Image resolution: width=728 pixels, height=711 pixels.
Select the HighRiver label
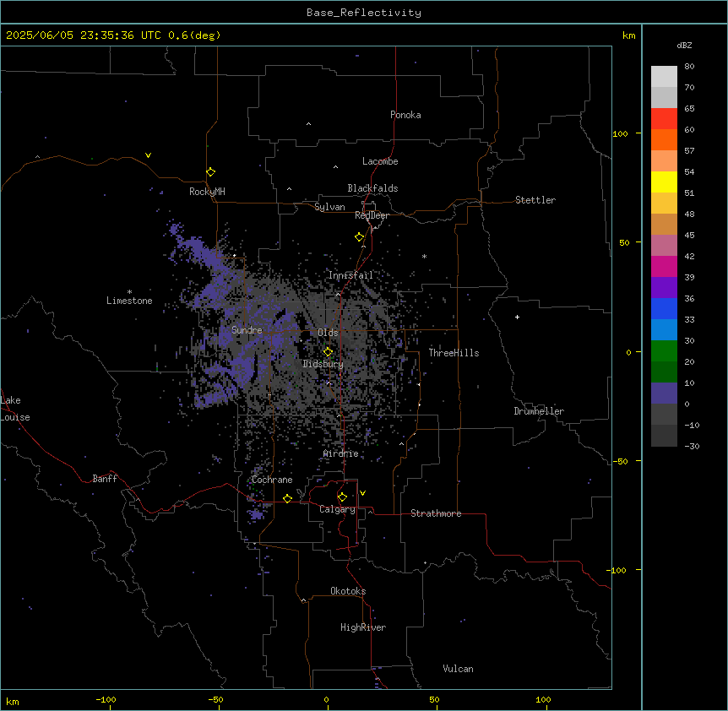(363, 627)
